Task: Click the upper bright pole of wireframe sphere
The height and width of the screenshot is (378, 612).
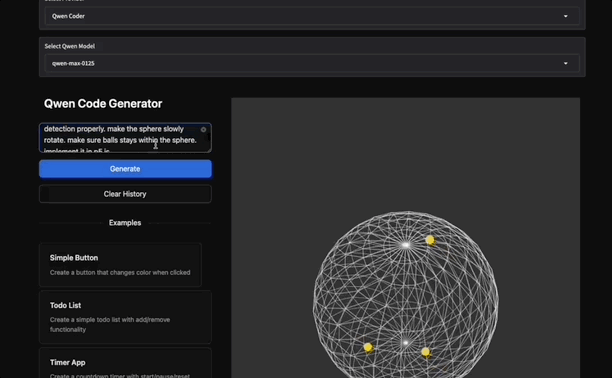Action: [x=406, y=245]
